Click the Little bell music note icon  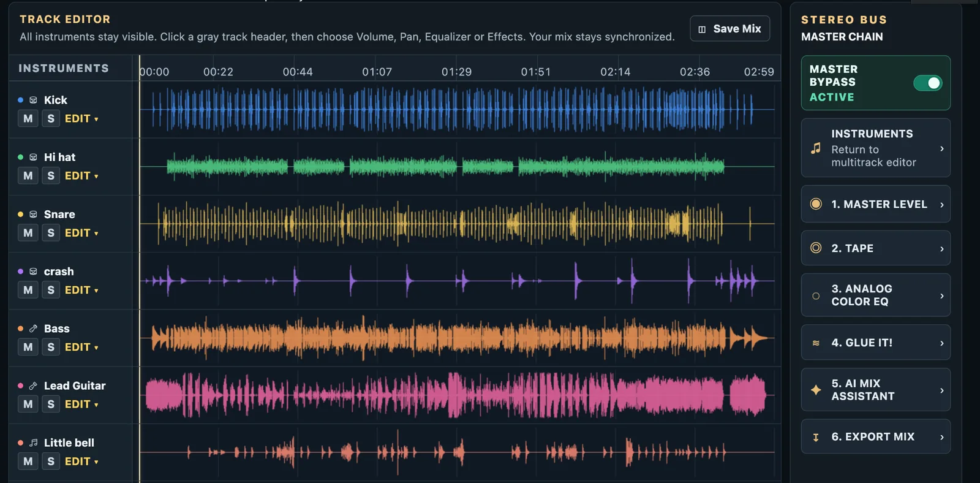click(33, 443)
